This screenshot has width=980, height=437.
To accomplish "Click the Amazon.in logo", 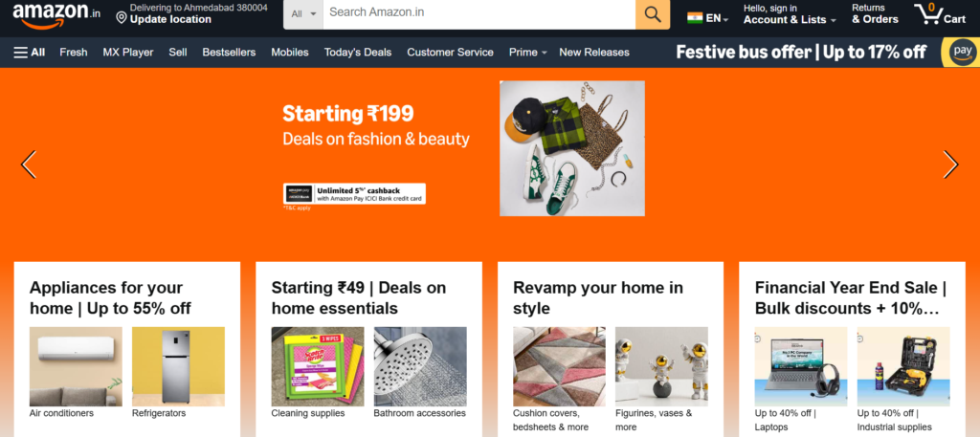I will pyautogui.click(x=56, y=15).
